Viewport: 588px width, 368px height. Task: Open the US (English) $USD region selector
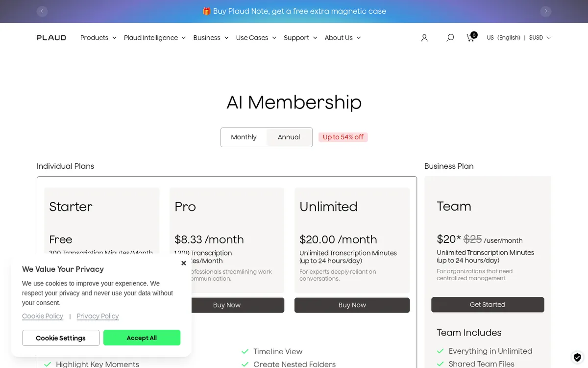click(519, 38)
